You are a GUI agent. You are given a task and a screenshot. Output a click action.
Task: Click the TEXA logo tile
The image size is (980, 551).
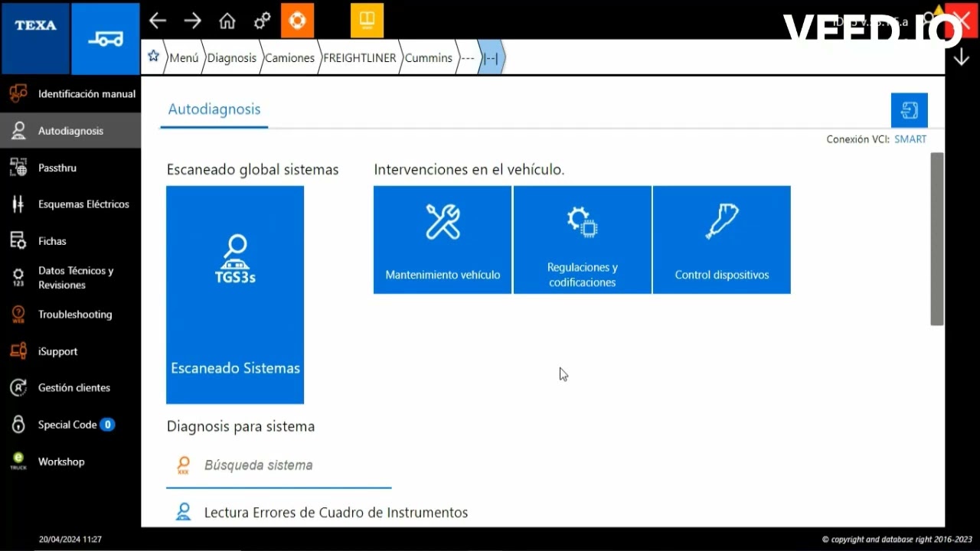click(x=35, y=38)
